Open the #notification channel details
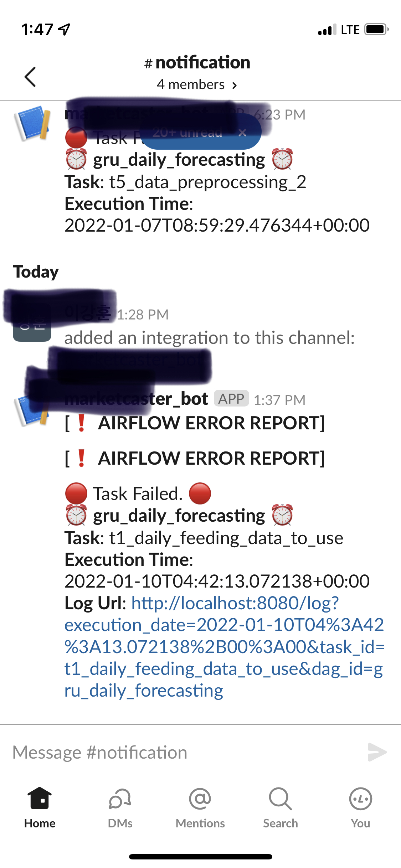The image size is (401, 868). tap(197, 62)
